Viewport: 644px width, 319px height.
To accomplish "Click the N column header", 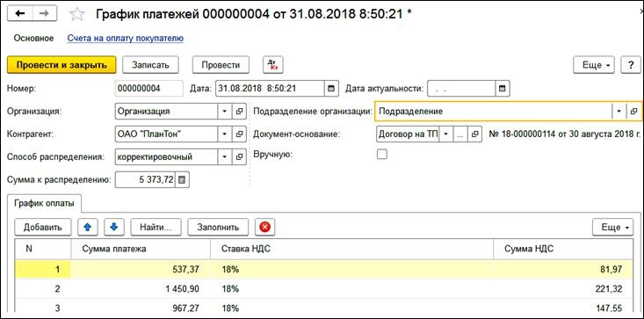I will pyautogui.click(x=43, y=249).
